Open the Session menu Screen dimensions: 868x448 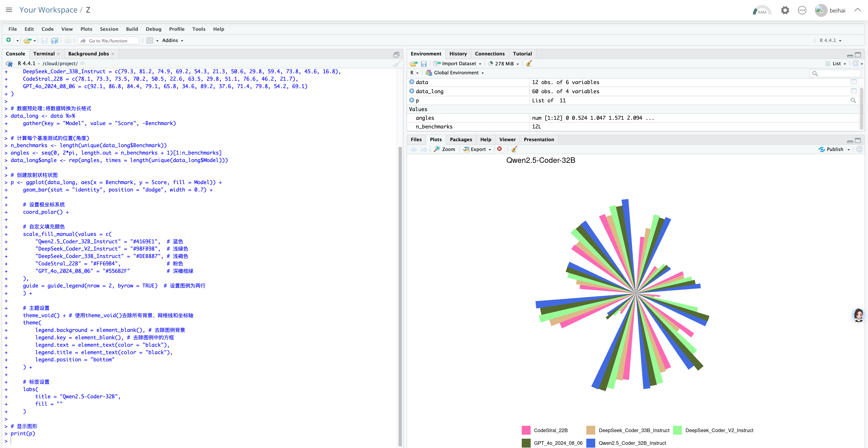pyautogui.click(x=109, y=29)
